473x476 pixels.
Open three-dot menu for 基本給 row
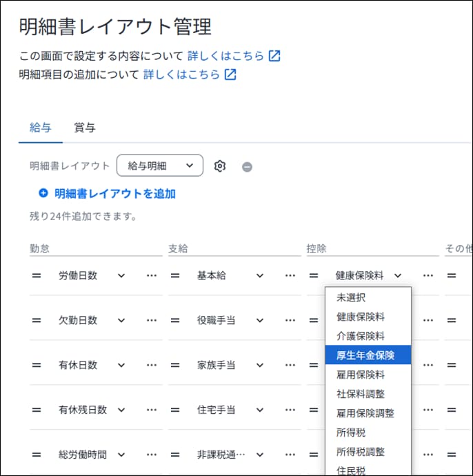tap(290, 275)
